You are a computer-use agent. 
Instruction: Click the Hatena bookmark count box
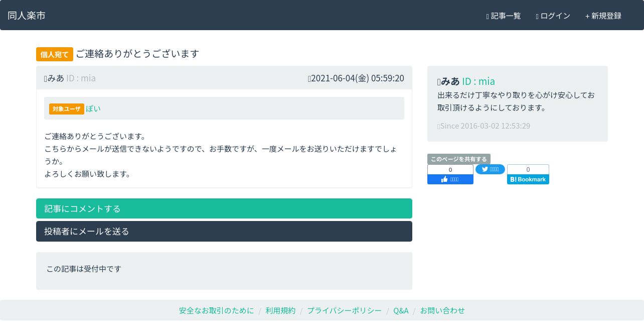pyautogui.click(x=528, y=169)
